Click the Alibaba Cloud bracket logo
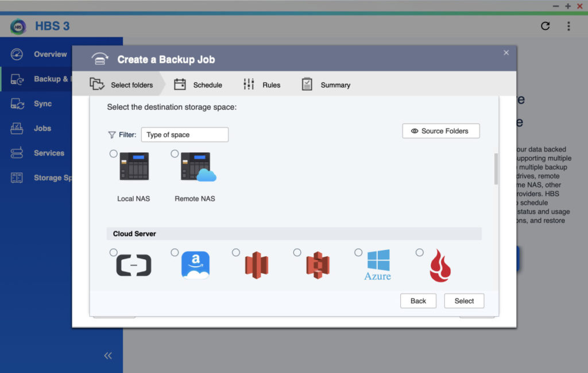This screenshot has height=373, width=588. click(x=134, y=266)
